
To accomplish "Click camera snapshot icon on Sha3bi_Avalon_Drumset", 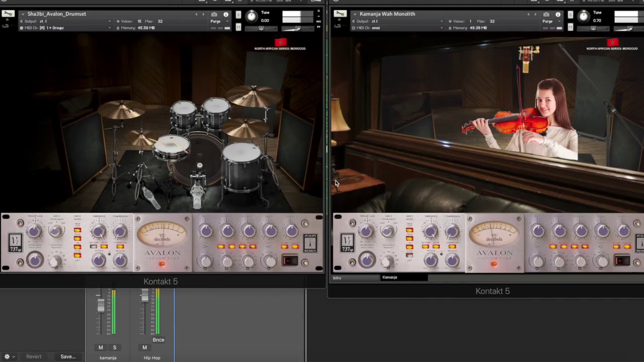I will coord(215,14).
